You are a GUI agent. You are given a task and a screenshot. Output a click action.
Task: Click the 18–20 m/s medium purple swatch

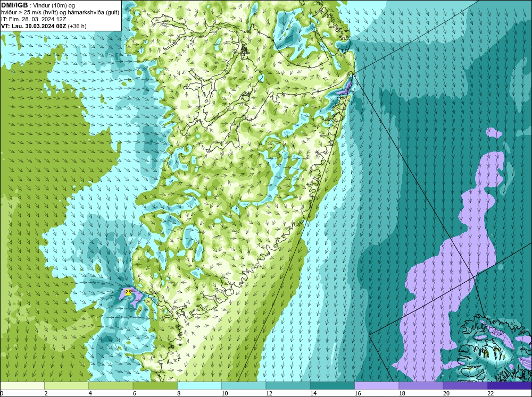pos(421,385)
